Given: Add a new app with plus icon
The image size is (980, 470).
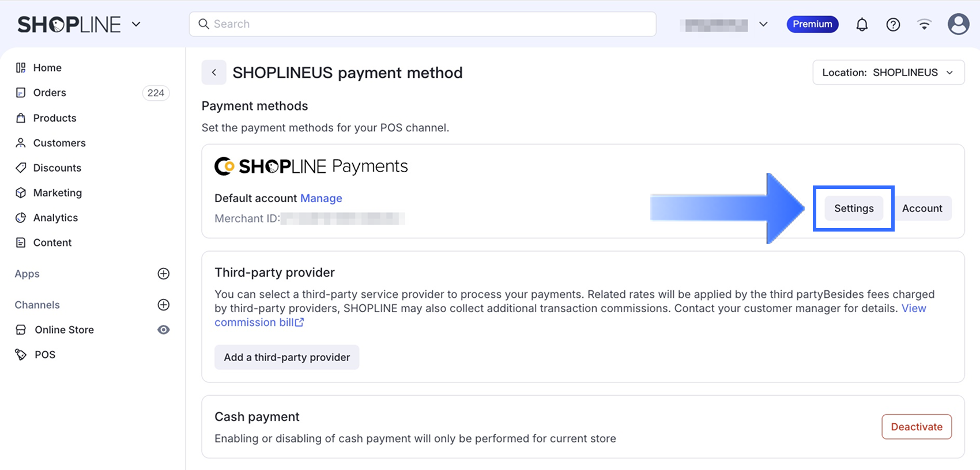Looking at the screenshot, I should pos(164,274).
